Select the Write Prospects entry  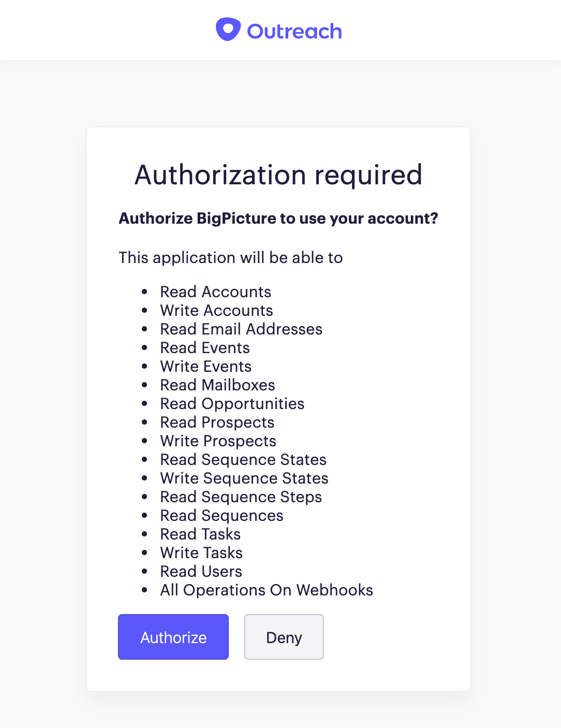click(x=218, y=441)
